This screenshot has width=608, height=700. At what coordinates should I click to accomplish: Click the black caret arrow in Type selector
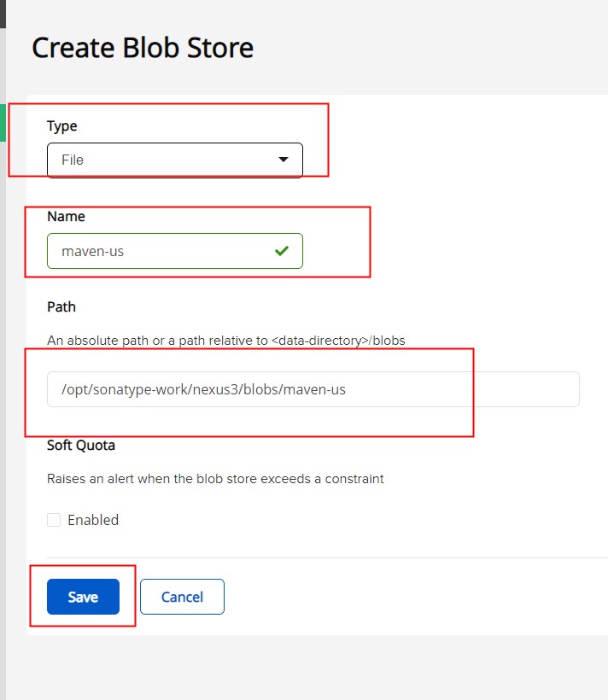pos(284,160)
